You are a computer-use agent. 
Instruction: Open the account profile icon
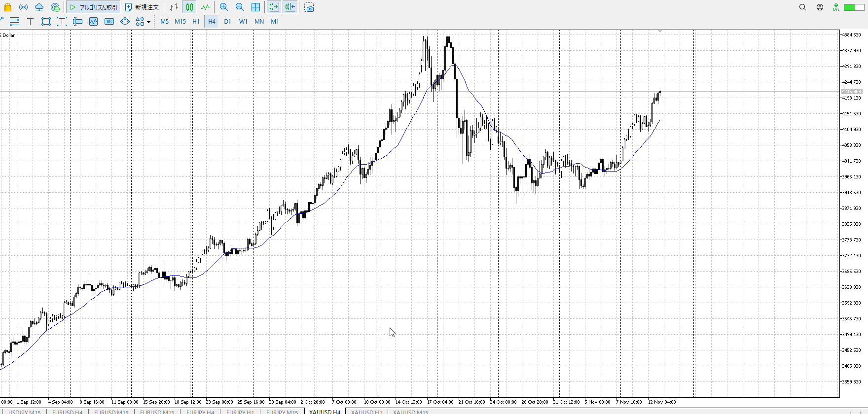tap(820, 7)
